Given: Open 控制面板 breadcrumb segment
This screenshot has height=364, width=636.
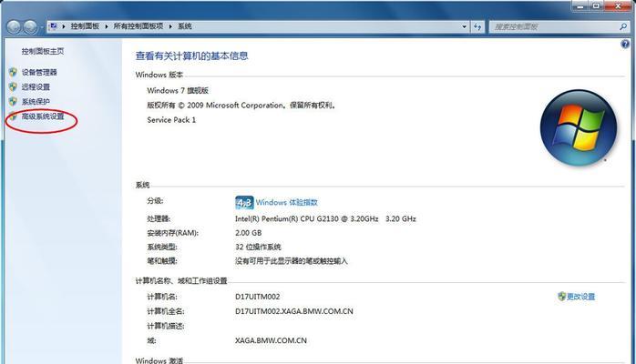Looking at the screenshot, I should pyautogui.click(x=85, y=26).
